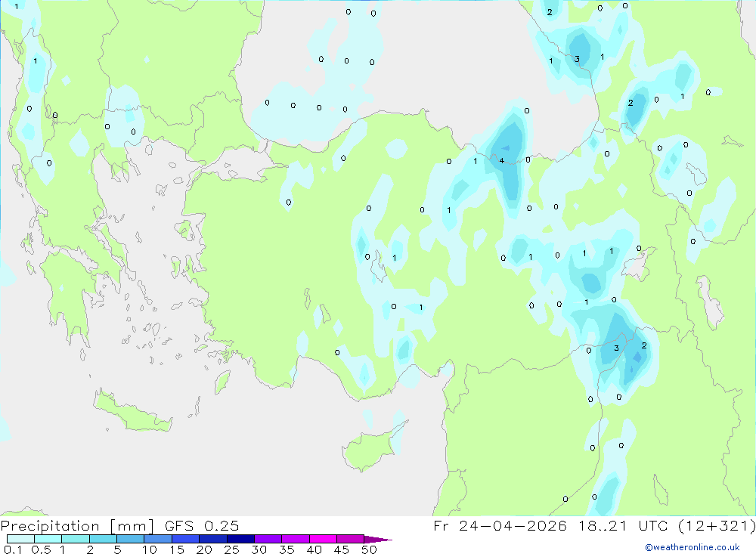The height and width of the screenshot is (554, 756).
Task: Click the legend arrow tip beyond 50
Action: [379, 540]
